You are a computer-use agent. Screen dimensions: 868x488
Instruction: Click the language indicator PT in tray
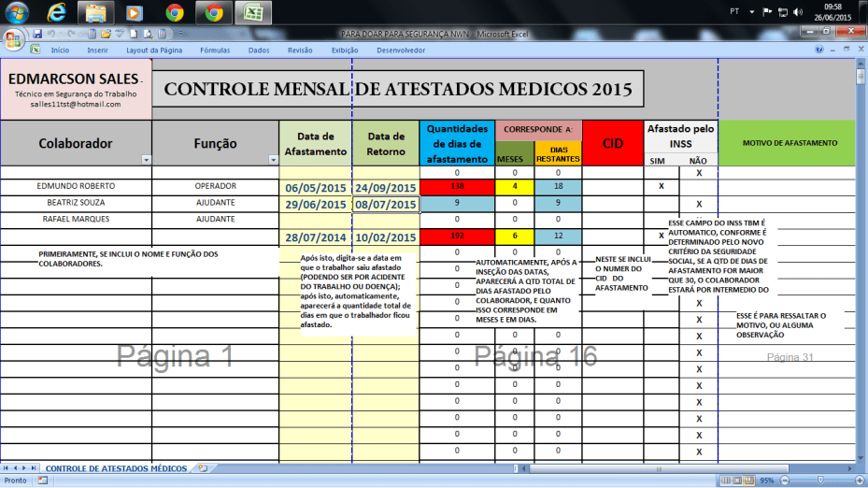[x=734, y=11]
